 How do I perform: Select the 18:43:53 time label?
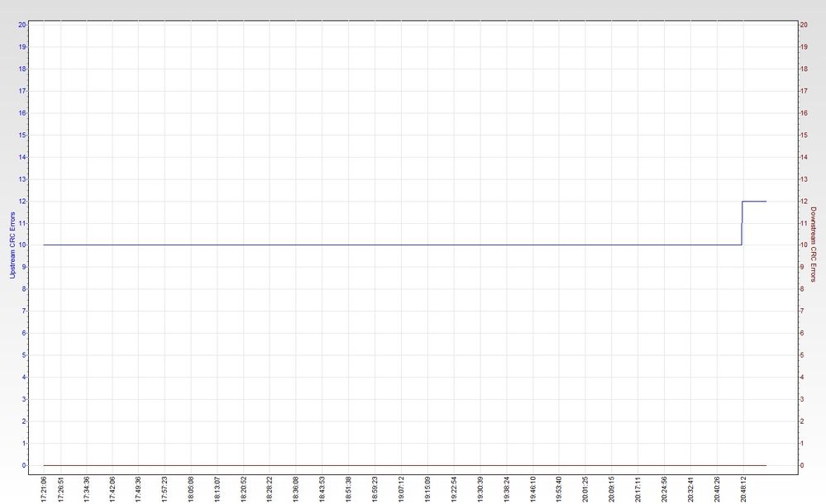tap(322, 490)
